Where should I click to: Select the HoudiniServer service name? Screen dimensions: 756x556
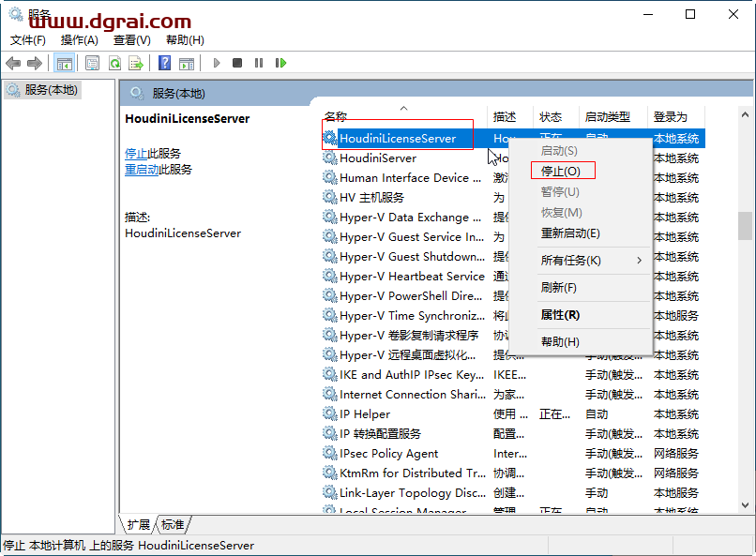[x=378, y=158]
